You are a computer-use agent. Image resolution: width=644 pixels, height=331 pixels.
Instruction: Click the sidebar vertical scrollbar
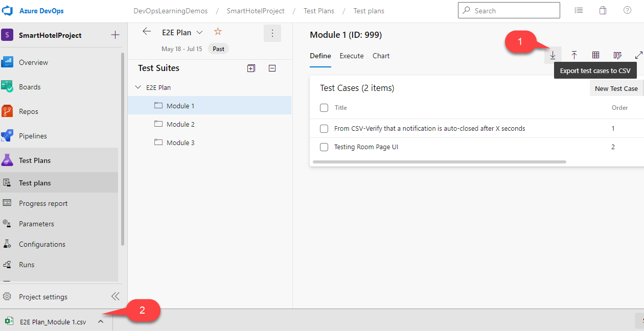(122, 149)
